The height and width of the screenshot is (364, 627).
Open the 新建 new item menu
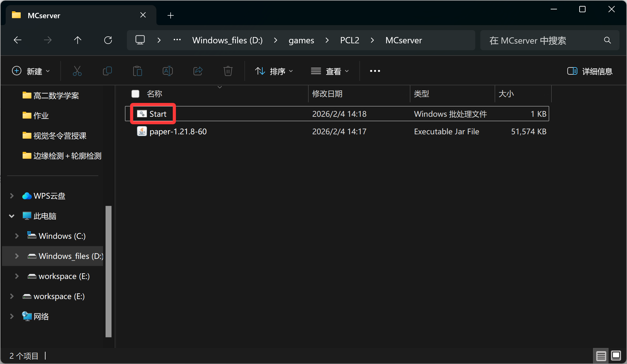31,71
